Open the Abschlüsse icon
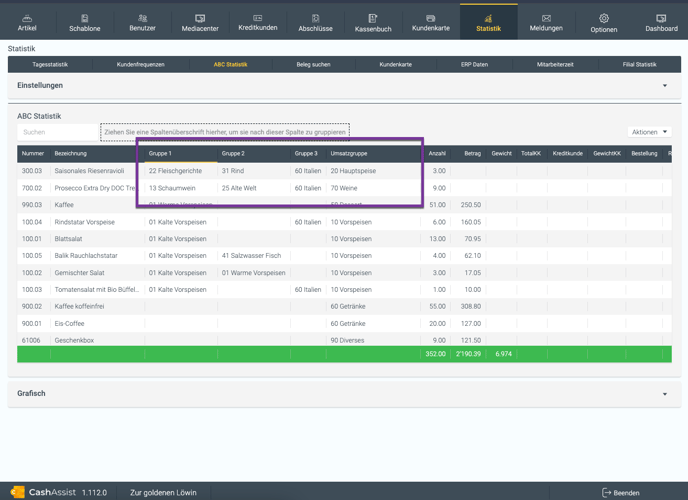 pos(315,18)
